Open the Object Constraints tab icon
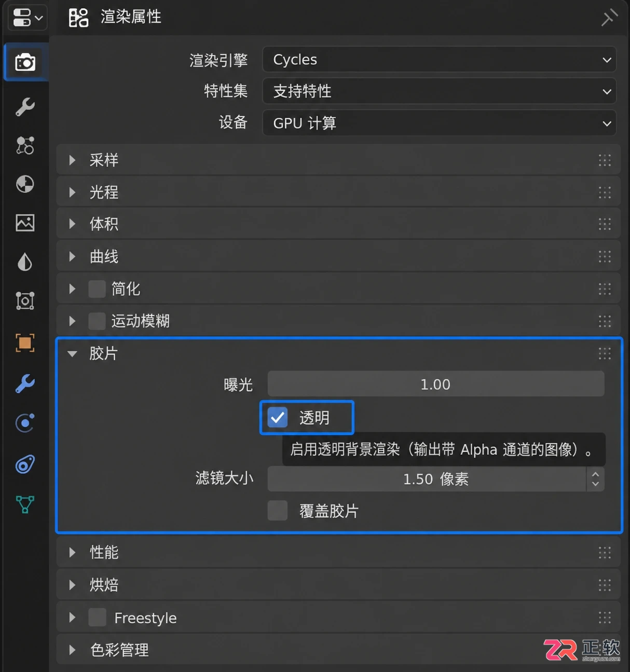This screenshot has width=630, height=672. tap(25, 464)
